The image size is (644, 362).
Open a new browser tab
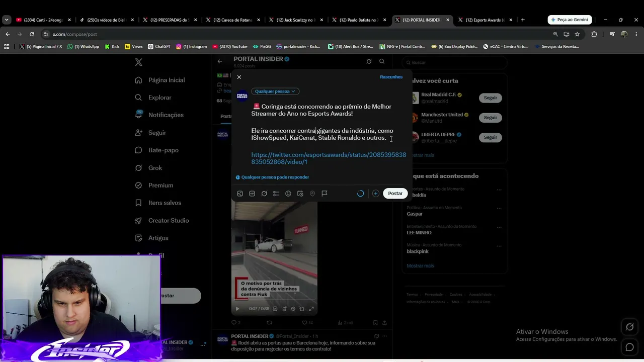coord(523,20)
